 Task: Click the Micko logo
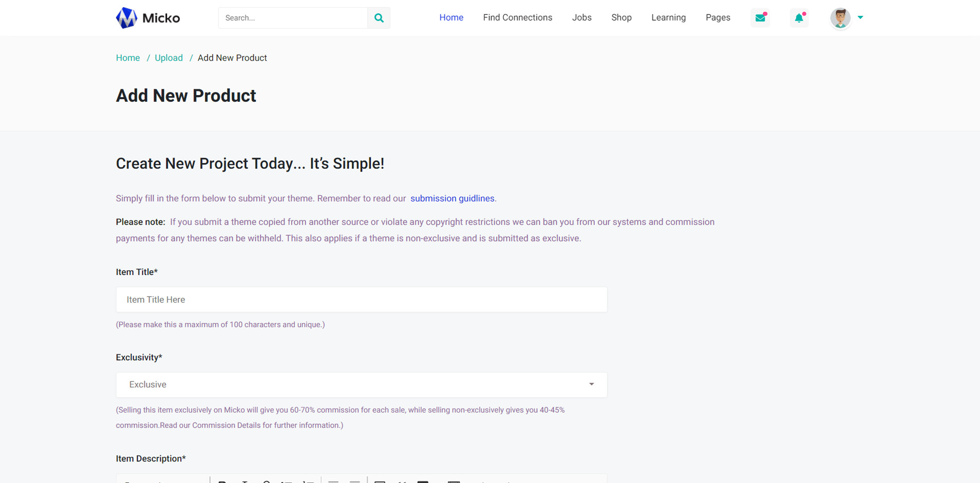click(x=148, y=18)
